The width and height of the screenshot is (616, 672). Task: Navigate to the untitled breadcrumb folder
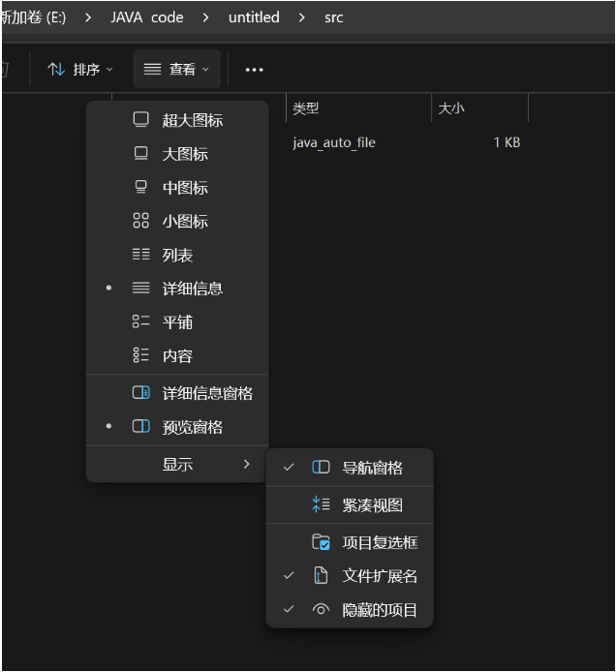[254, 17]
